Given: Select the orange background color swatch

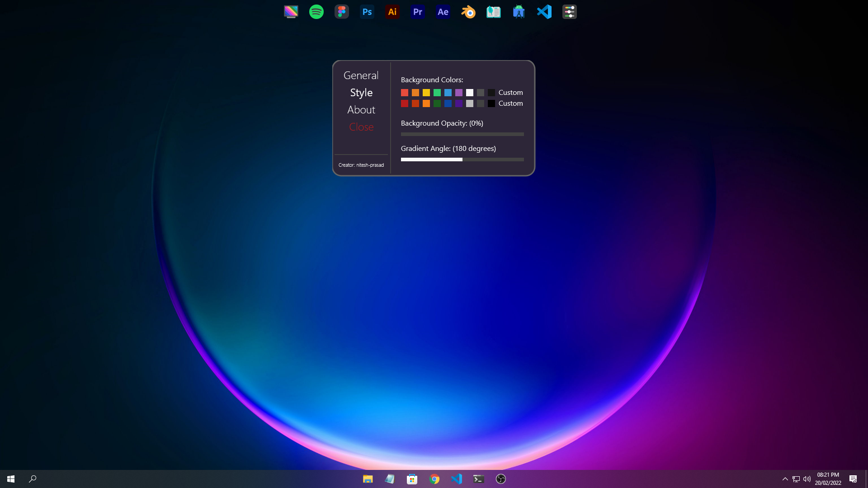Looking at the screenshot, I should [415, 92].
